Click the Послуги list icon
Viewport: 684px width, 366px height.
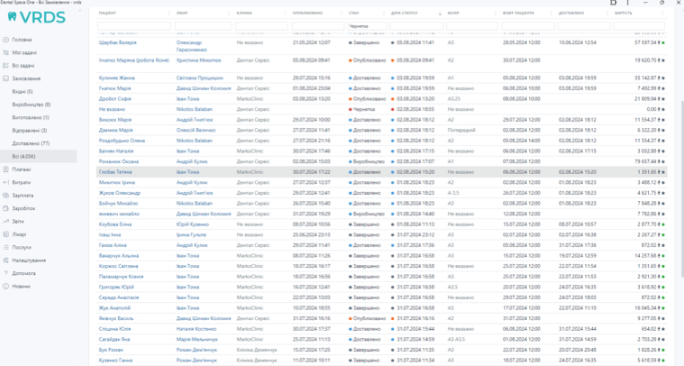tap(6, 247)
